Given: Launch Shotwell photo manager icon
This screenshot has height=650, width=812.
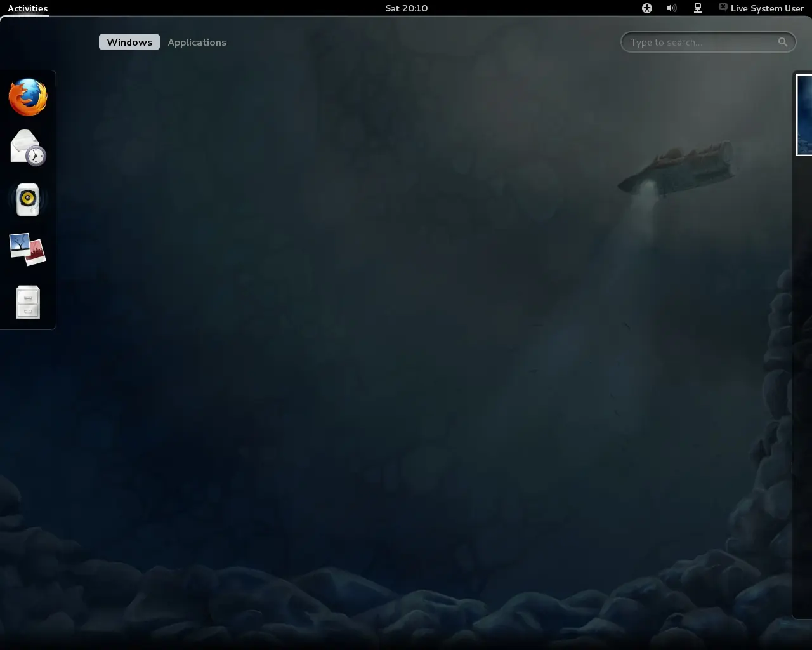Looking at the screenshot, I should click(28, 249).
